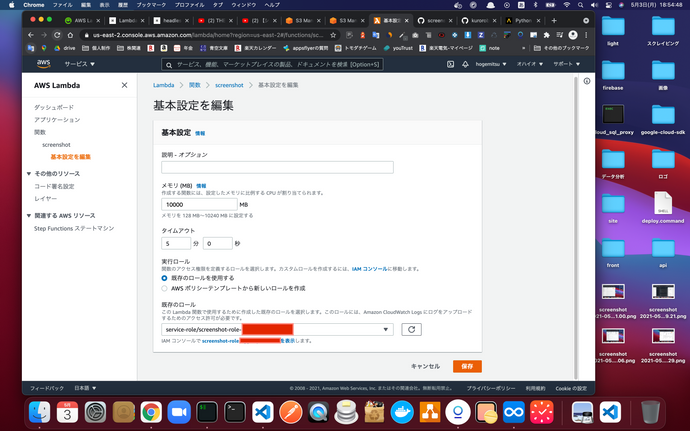Open the サポート support dropdown
The width and height of the screenshot is (690, 431).
[567, 64]
